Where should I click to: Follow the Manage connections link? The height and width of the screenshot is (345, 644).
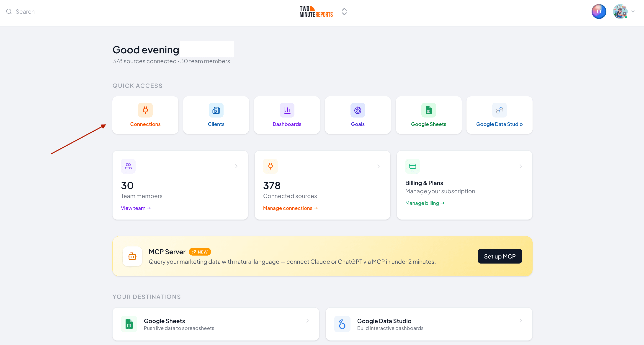[290, 208]
